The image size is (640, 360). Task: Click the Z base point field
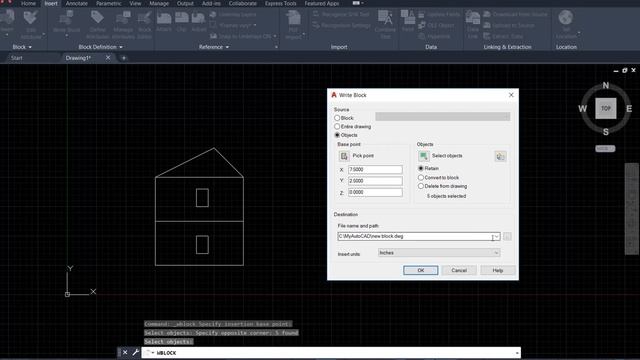click(x=375, y=192)
